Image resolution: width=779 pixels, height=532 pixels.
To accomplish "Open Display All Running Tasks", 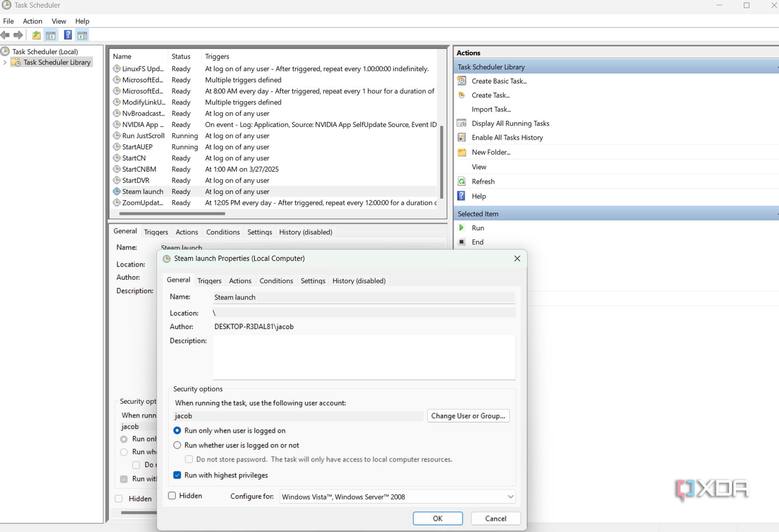I will click(x=510, y=123).
